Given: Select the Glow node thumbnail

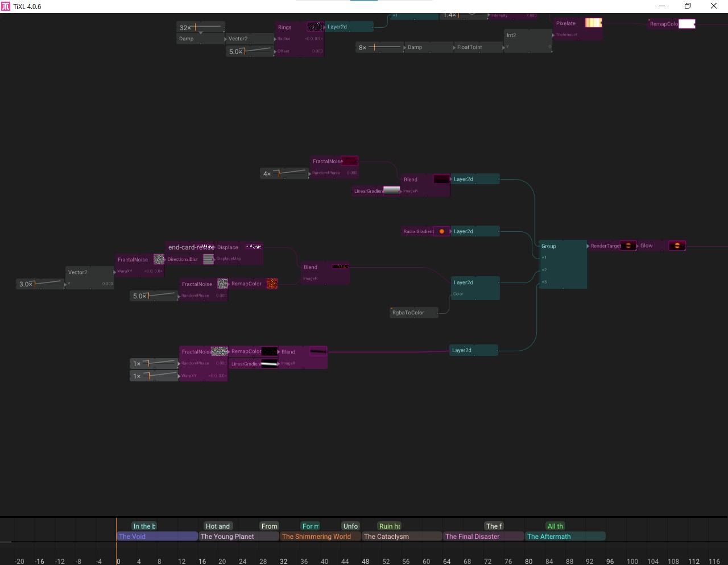Looking at the screenshot, I should pos(677,246).
